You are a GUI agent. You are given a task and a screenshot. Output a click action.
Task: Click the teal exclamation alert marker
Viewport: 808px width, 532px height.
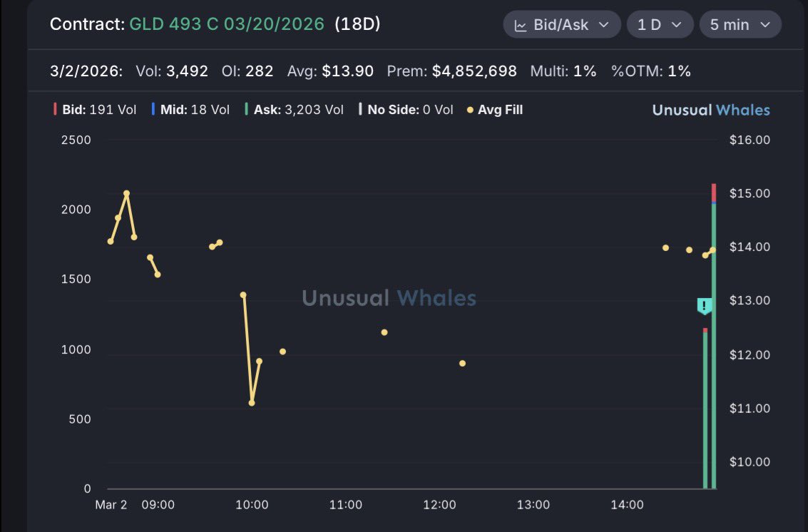(x=705, y=306)
